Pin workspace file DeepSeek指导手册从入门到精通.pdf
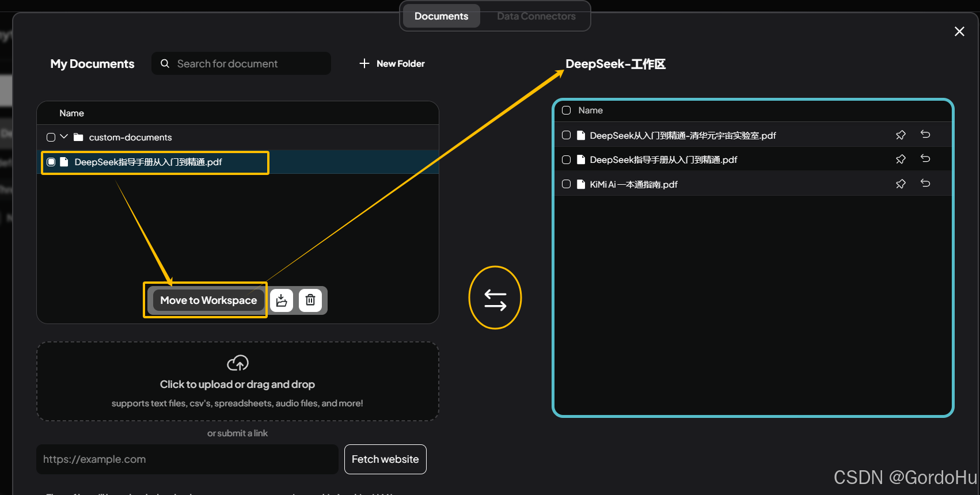This screenshot has height=495, width=980. point(901,159)
